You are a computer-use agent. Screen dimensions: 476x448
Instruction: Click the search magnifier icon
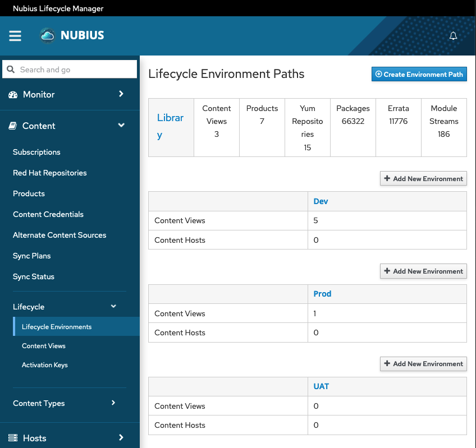click(11, 70)
